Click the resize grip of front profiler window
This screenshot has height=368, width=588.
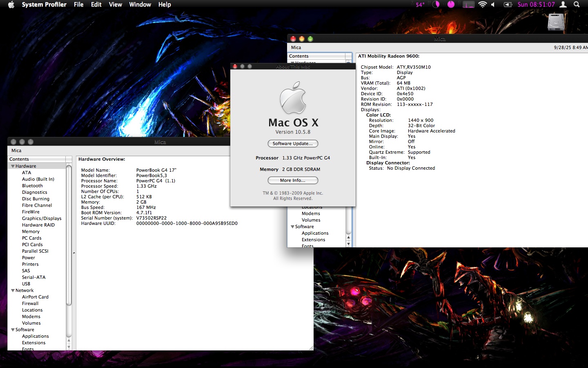click(x=311, y=348)
